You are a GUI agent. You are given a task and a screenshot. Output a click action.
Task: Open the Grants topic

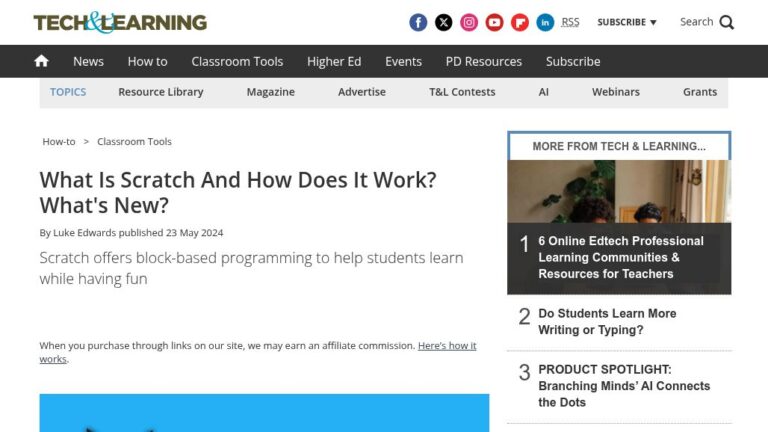pos(700,92)
